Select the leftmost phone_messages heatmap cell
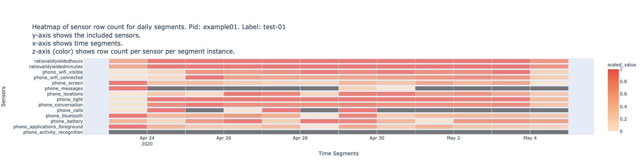Viewport: 644px width, 164px height. [x=128, y=89]
